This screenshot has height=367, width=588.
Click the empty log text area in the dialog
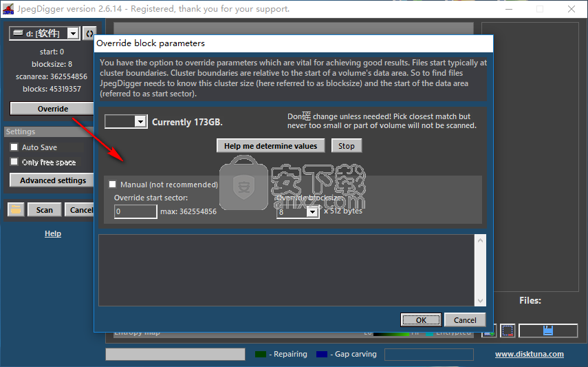coord(287,270)
